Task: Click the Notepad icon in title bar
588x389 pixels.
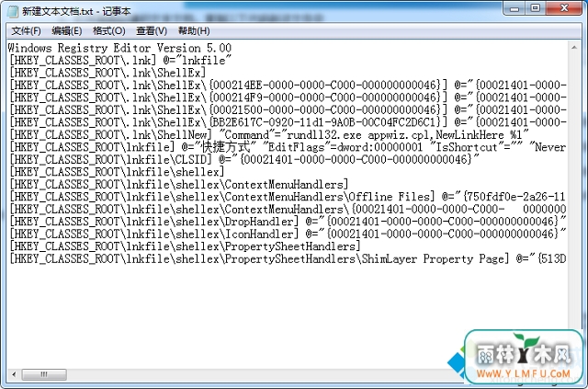Action: tap(12, 11)
